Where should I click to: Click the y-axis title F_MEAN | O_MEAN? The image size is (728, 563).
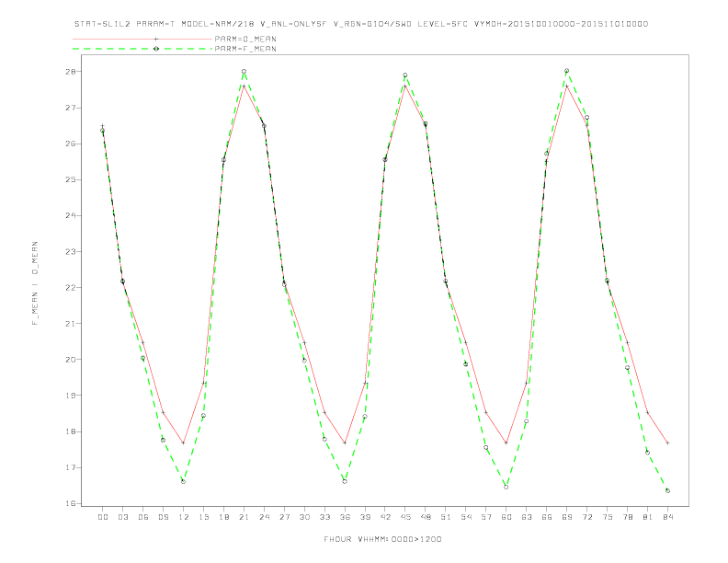click(x=35, y=283)
